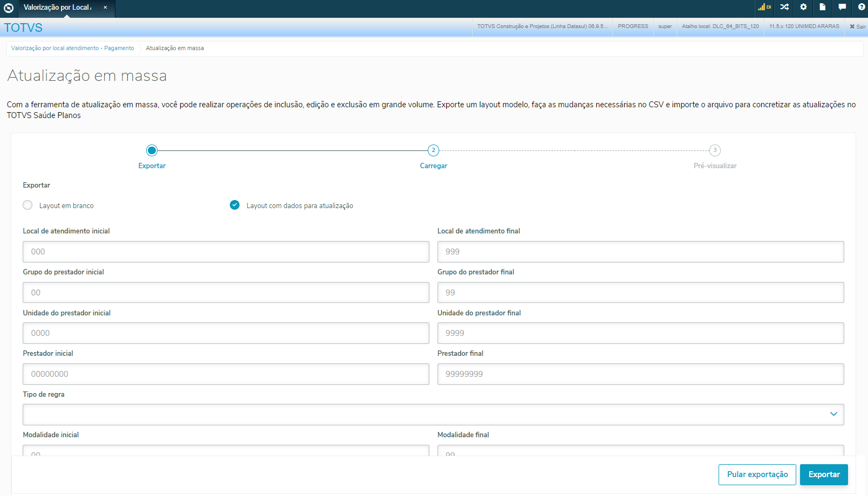The height and width of the screenshot is (496, 868).
Task: Focus Prestador final field
Action: (640, 374)
